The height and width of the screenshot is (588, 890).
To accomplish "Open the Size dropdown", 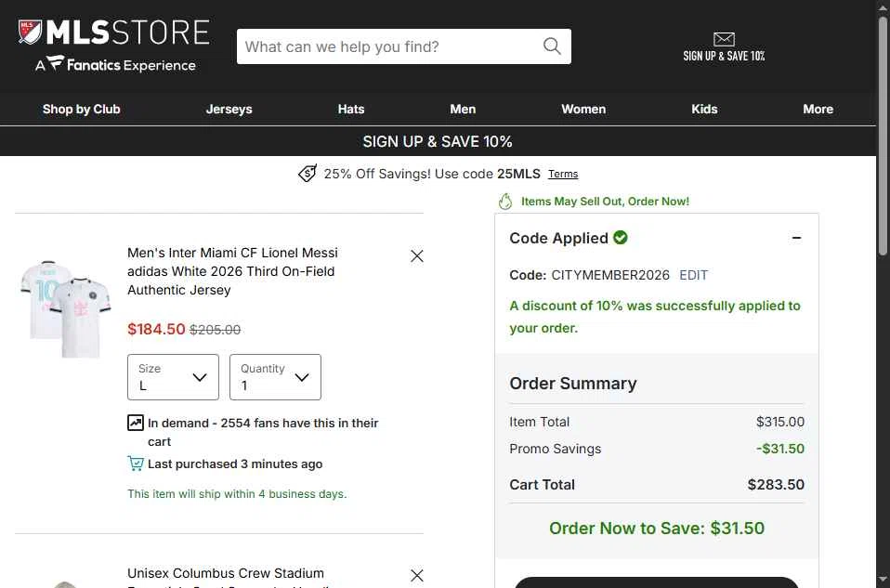I will click(x=173, y=377).
